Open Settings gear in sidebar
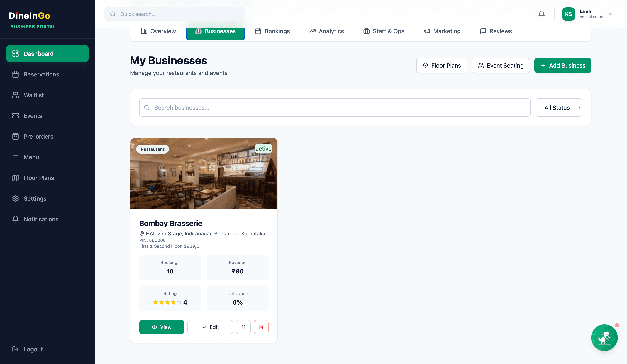This screenshot has width=627, height=364. [x=35, y=198]
